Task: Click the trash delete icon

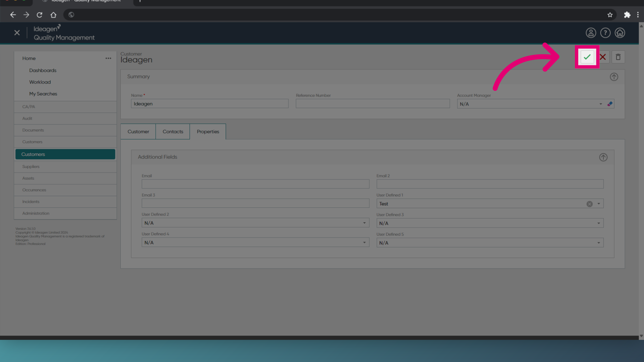Action: pos(618,57)
